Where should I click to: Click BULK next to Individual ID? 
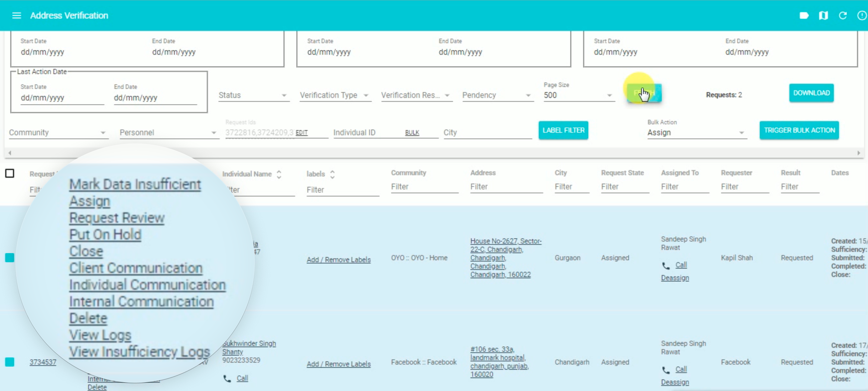pos(412,133)
